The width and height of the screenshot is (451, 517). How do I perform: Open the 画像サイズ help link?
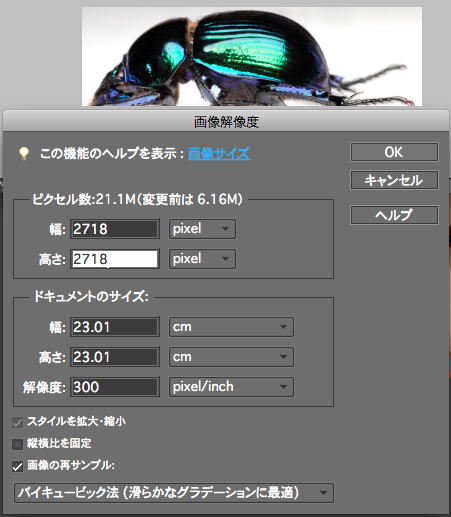tap(219, 154)
